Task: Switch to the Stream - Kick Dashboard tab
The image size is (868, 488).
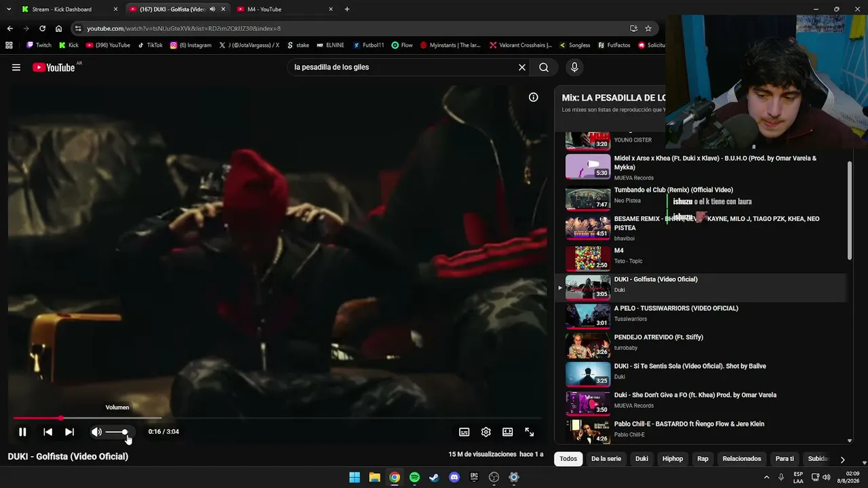Action: coord(70,9)
